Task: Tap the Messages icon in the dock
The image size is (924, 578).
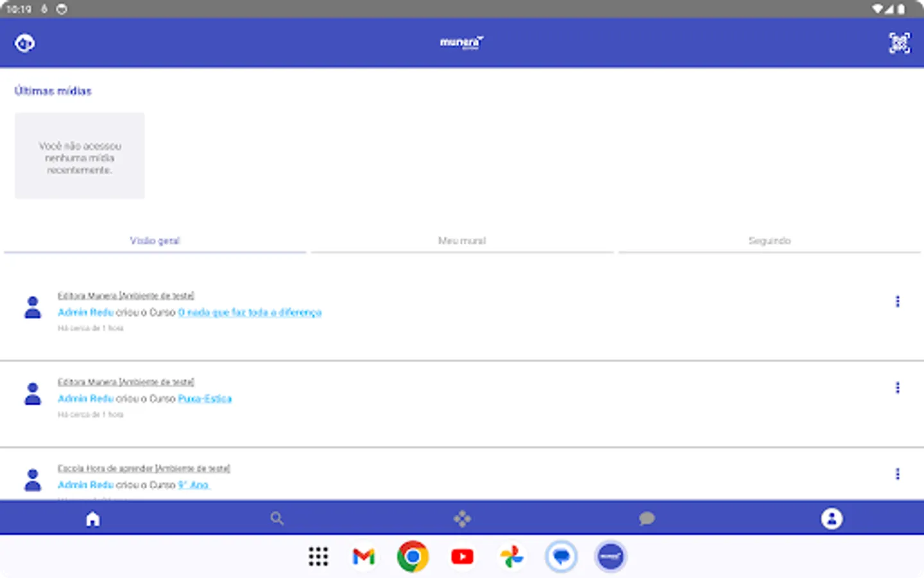Action: [x=561, y=556]
